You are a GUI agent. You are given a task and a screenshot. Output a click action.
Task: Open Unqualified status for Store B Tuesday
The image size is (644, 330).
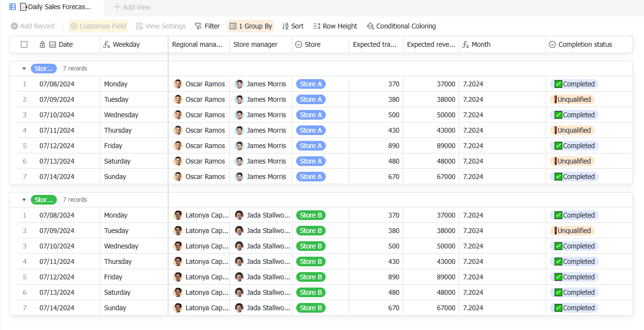(572, 231)
